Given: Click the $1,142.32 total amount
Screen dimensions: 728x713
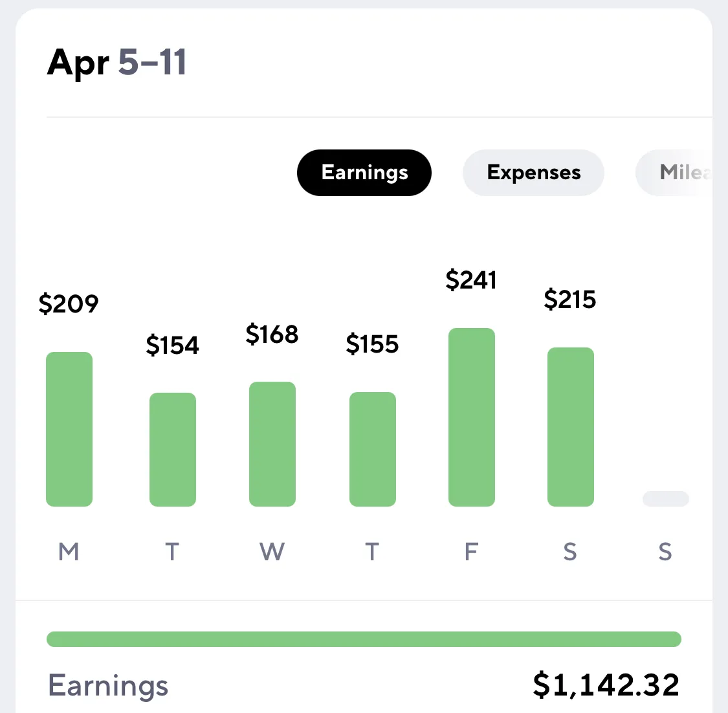Looking at the screenshot, I should point(606,685).
